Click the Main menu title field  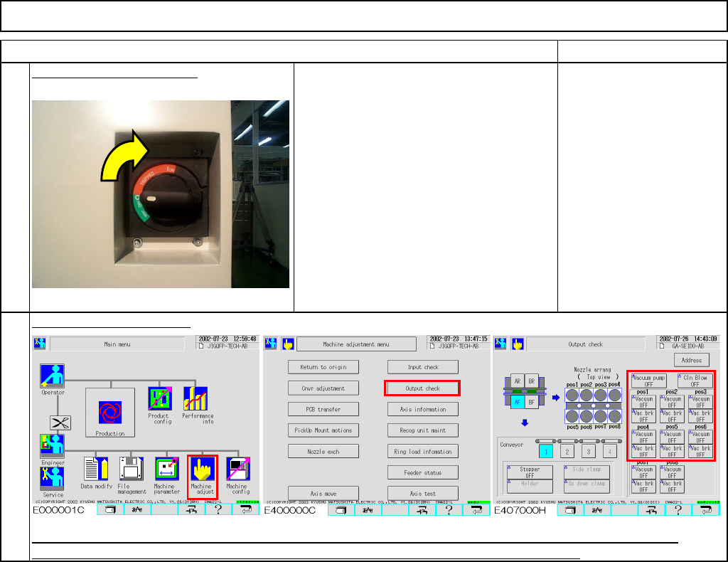[117, 344]
